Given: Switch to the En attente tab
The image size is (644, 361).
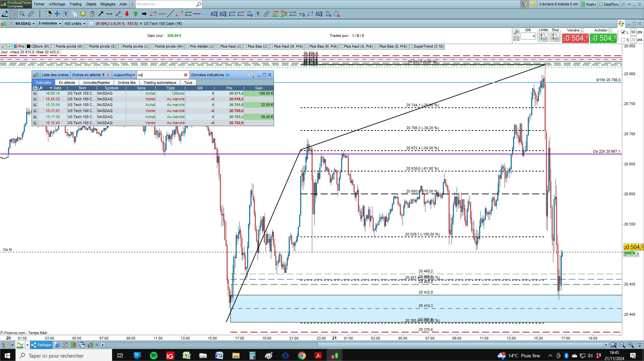Looking at the screenshot, I should tap(67, 83).
